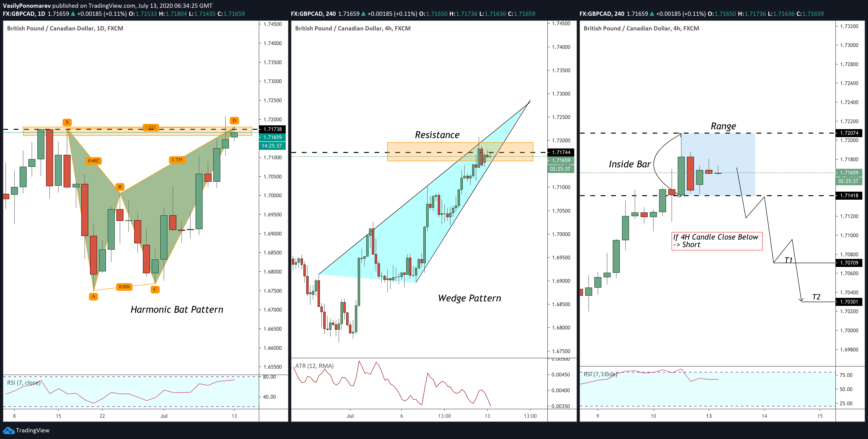
Task: Click the Resistance label above orange zone
Action: click(x=437, y=135)
